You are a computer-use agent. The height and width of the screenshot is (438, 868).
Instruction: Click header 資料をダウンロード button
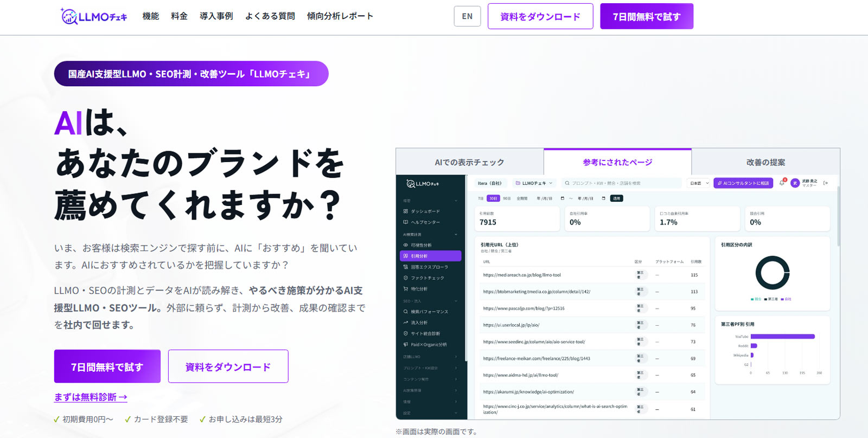(540, 16)
